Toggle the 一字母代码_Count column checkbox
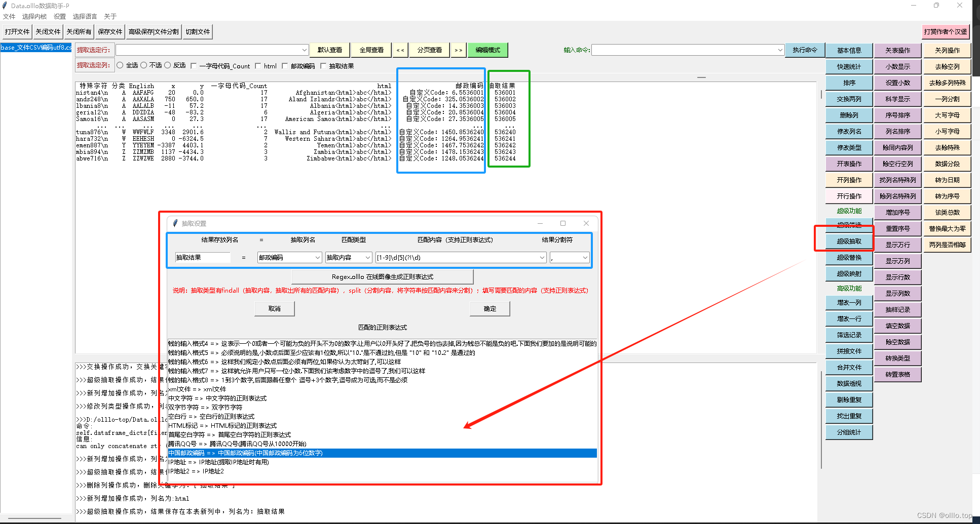This screenshot has height=524, width=980. click(194, 66)
